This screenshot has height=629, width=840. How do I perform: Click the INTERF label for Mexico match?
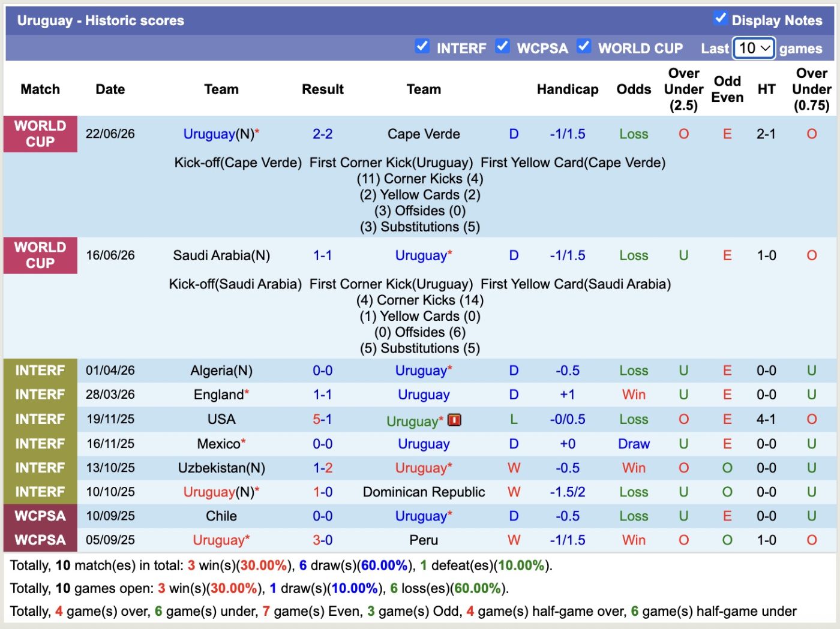tap(40, 444)
